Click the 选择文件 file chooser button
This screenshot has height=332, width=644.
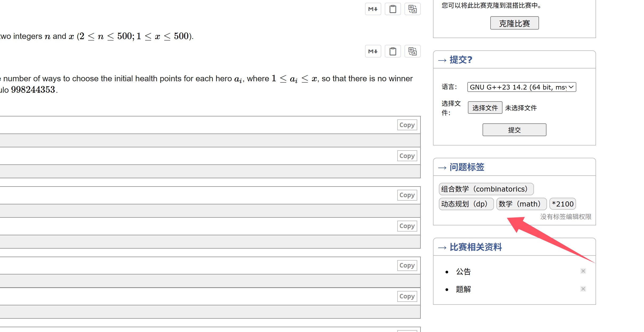[x=485, y=108]
